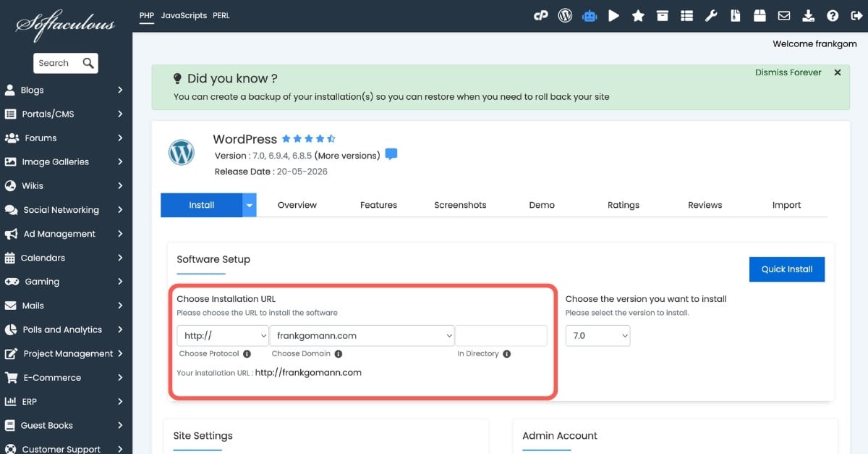Select the JavaScripts menu

tap(184, 15)
